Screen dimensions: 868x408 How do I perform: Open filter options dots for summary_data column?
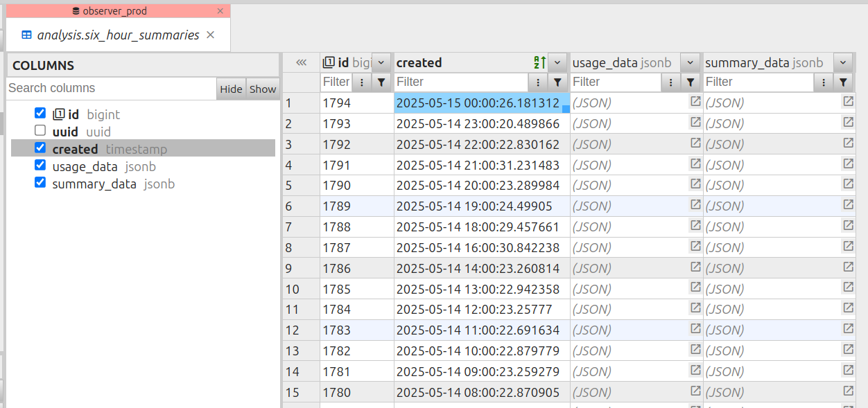823,82
